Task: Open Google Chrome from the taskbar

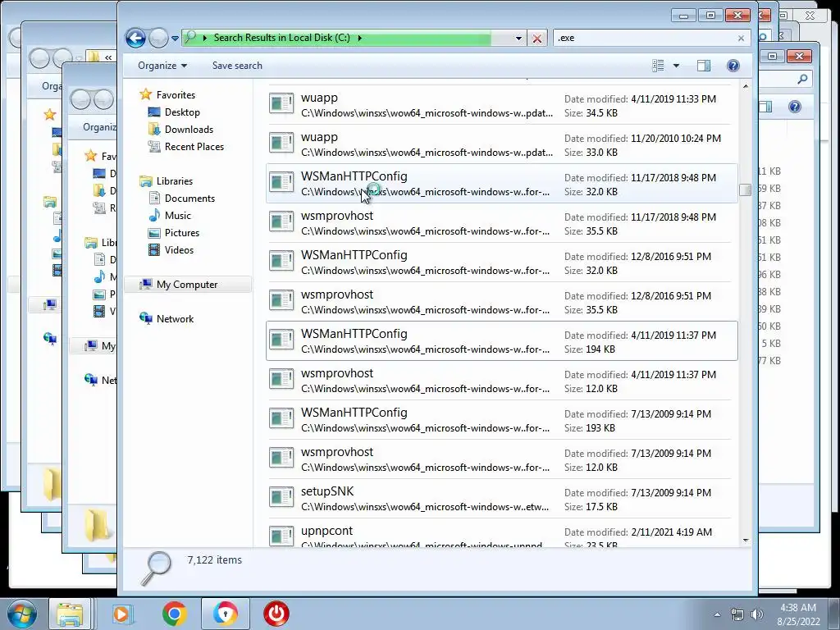Action: (x=175, y=614)
